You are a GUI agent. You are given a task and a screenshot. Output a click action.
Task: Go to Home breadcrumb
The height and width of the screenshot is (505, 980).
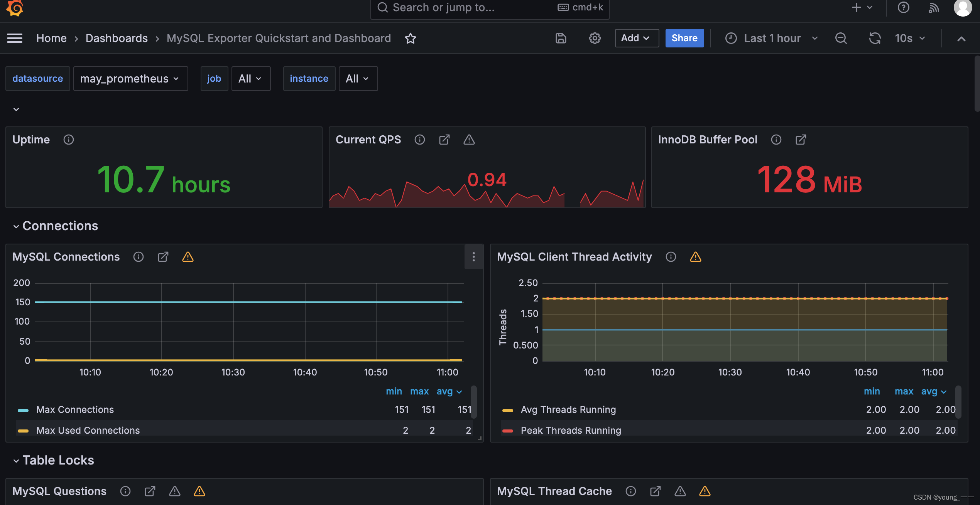point(51,38)
